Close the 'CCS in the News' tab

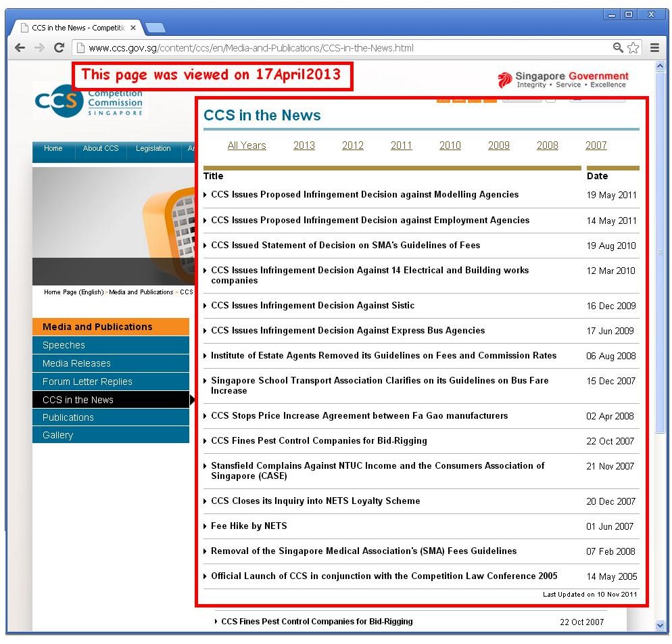tap(133, 28)
